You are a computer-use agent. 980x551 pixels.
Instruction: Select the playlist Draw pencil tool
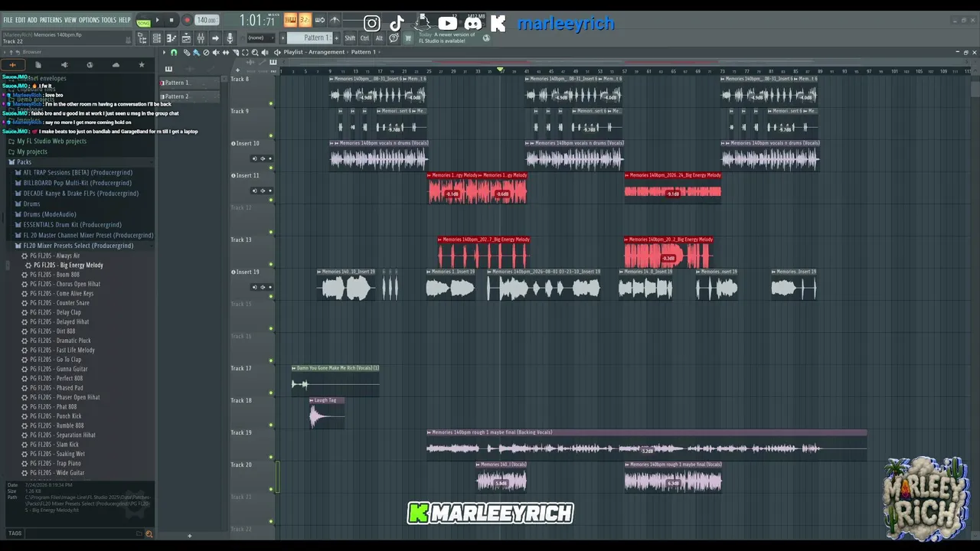click(x=186, y=52)
